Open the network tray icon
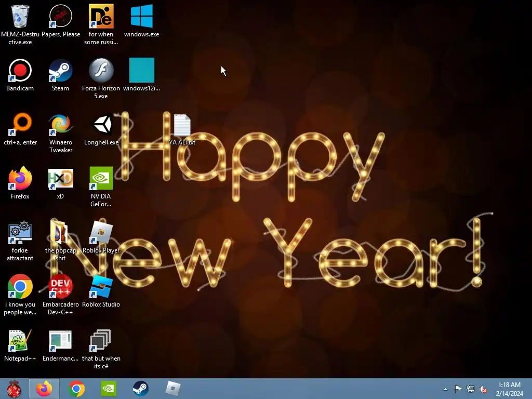 point(471,389)
